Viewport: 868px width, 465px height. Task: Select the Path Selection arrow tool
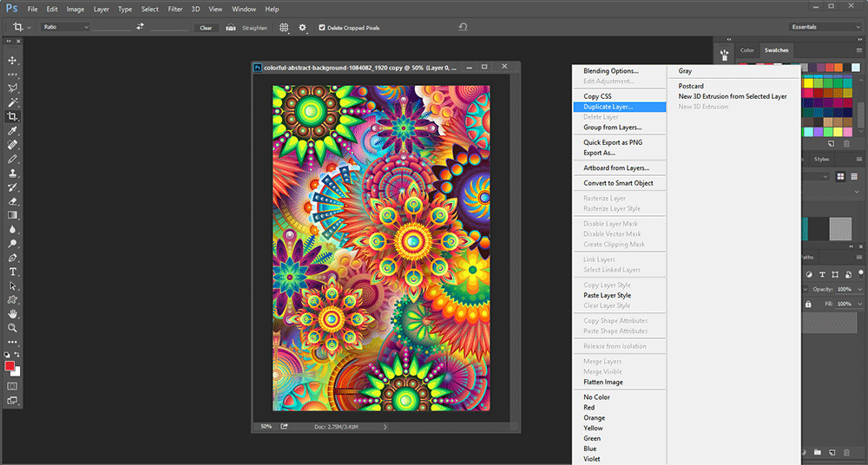pyautogui.click(x=12, y=286)
